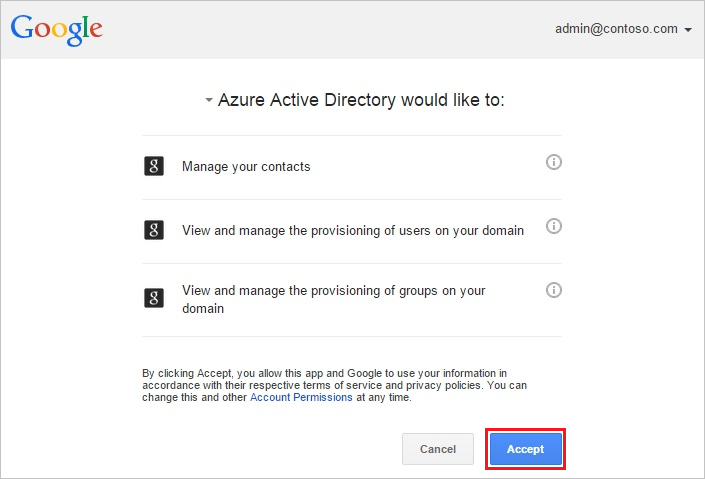Expand the triangle before Azure Active Directory
Viewport: 705px width, 479px height.
tap(209, 101)
